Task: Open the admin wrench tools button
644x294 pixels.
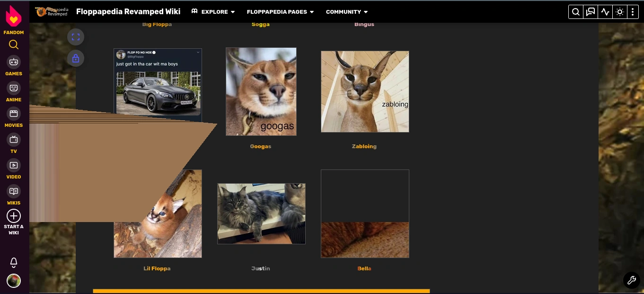Action: click(x=631, y=280)
